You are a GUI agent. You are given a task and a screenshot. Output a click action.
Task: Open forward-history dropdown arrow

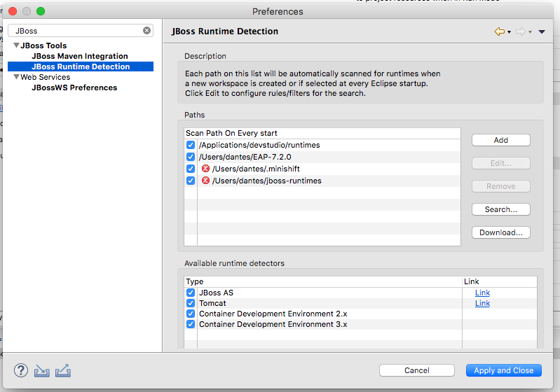pos(530,32)
